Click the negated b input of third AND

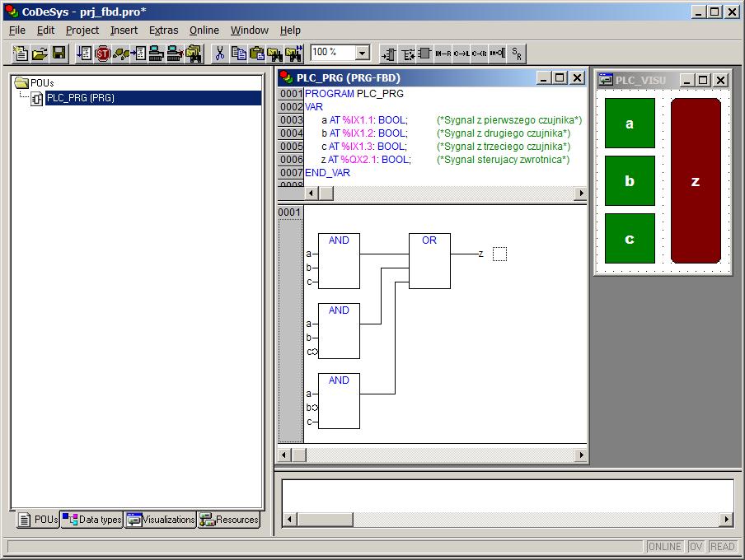(x=312, y=408)
